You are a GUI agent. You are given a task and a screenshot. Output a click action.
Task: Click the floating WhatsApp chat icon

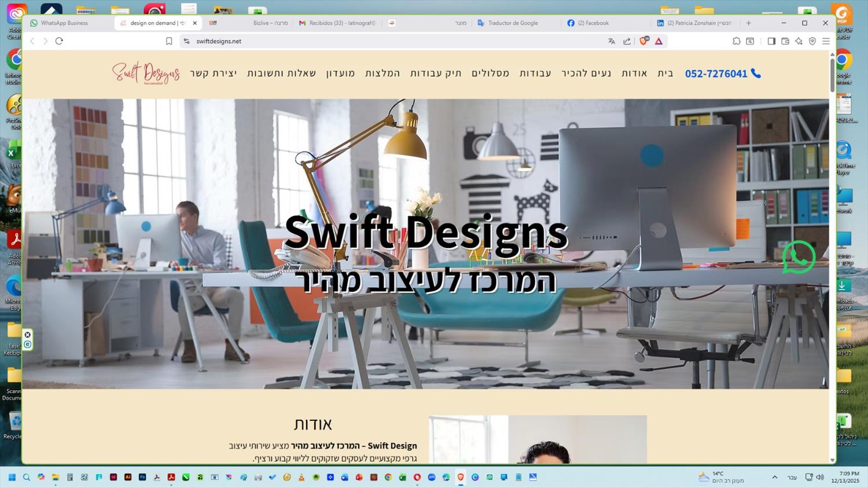(x=799, y=257)
